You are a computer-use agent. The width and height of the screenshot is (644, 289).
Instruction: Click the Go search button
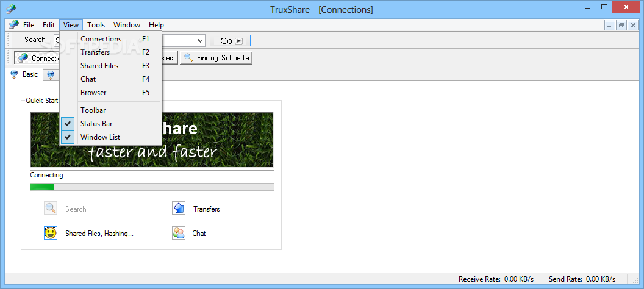click(x=230, y=41)
